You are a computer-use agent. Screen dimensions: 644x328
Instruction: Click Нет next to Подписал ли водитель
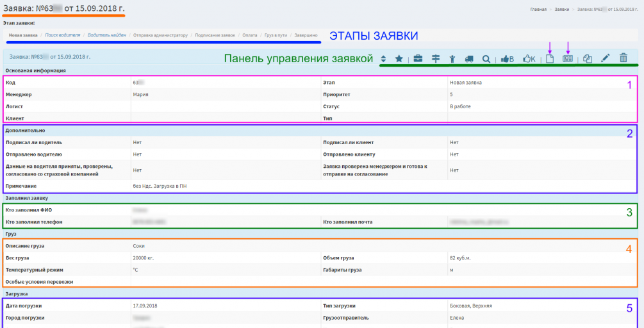137,142
